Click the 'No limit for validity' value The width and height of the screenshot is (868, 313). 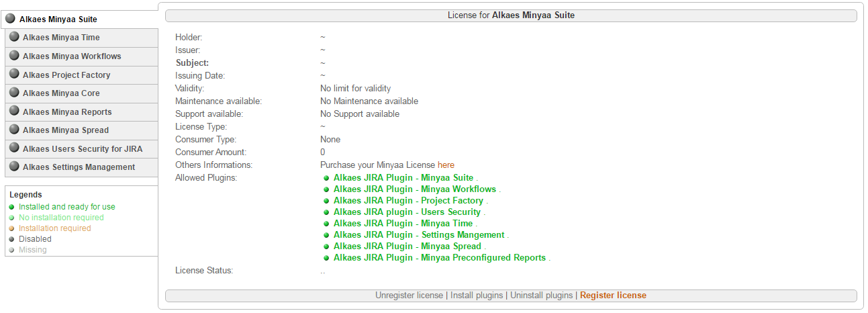355,88
